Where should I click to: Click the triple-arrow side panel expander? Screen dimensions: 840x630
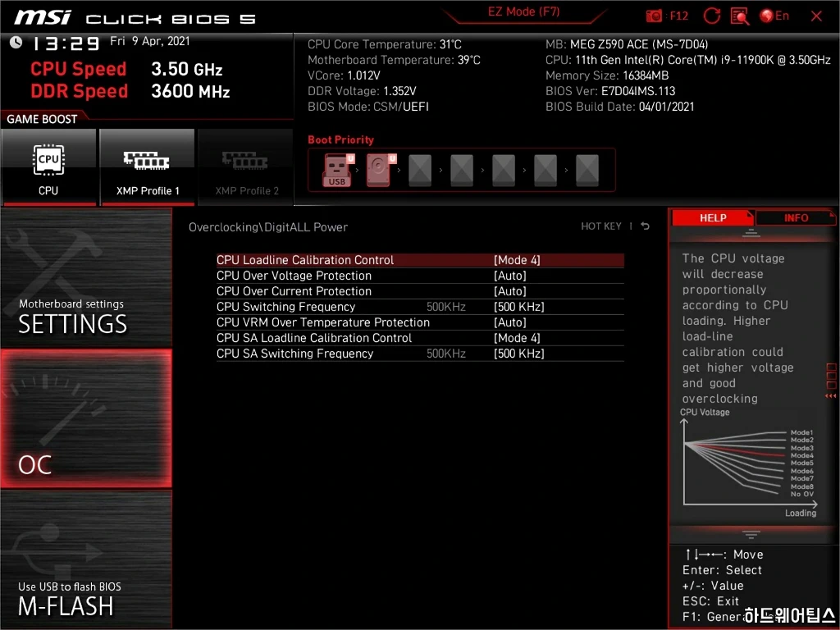[831, 396]
